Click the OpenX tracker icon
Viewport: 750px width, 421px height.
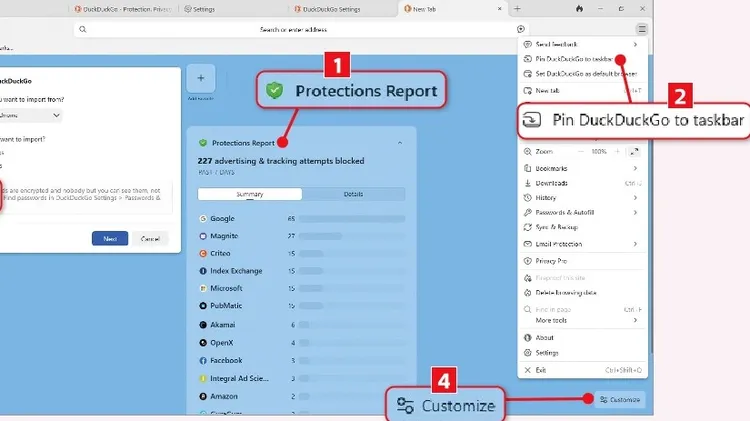(203, 343)
